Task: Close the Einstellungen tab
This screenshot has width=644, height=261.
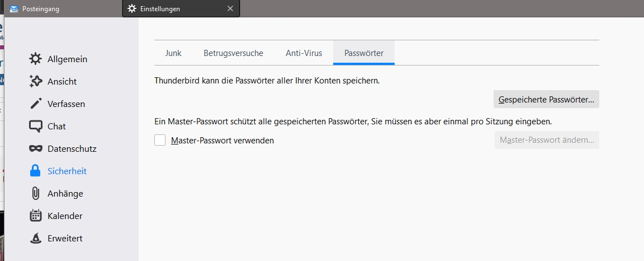Action: pyautogui.click(x=230, y=9)
